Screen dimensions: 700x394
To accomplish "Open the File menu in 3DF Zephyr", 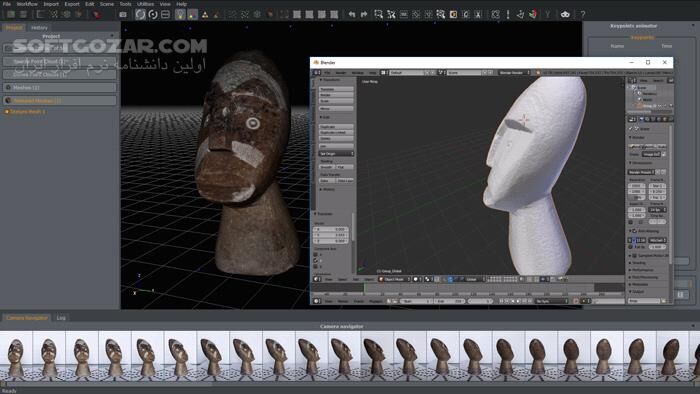I will pyautogui.click(x=7, y=4).
